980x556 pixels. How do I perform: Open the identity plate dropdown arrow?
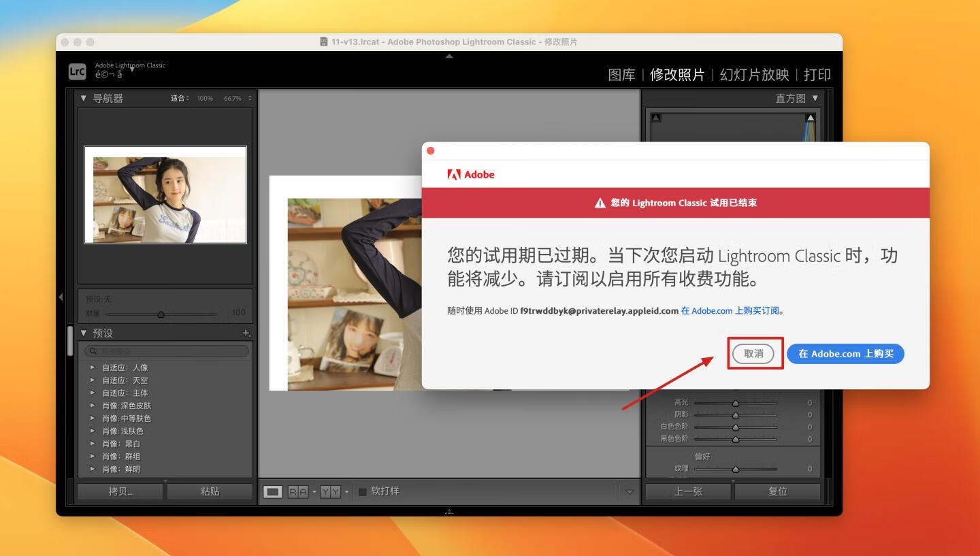[x=131, y=69]
